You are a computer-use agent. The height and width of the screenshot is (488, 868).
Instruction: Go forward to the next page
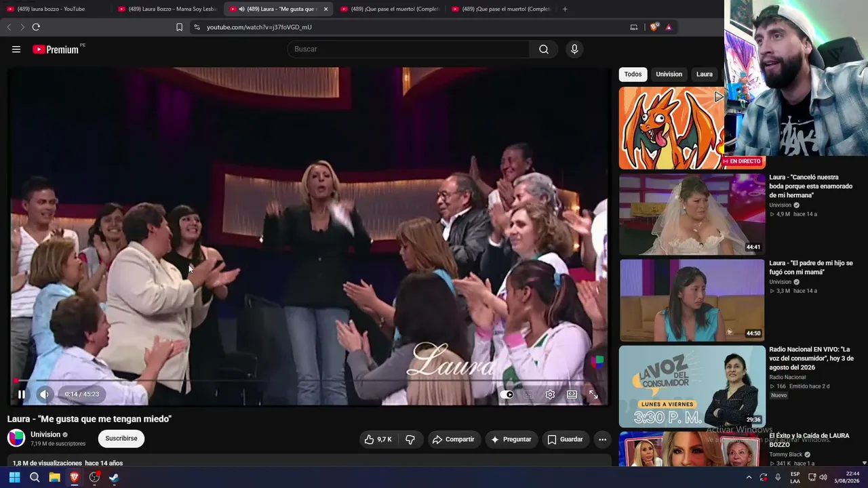tap(22, 27)
